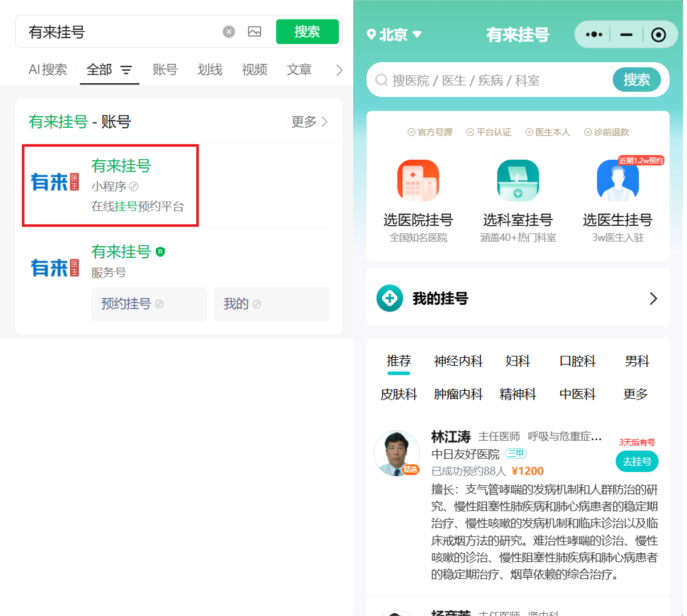Switch to the 划线 tab
The height and width of the screenshot is (616, 687).
click(210, 70)
